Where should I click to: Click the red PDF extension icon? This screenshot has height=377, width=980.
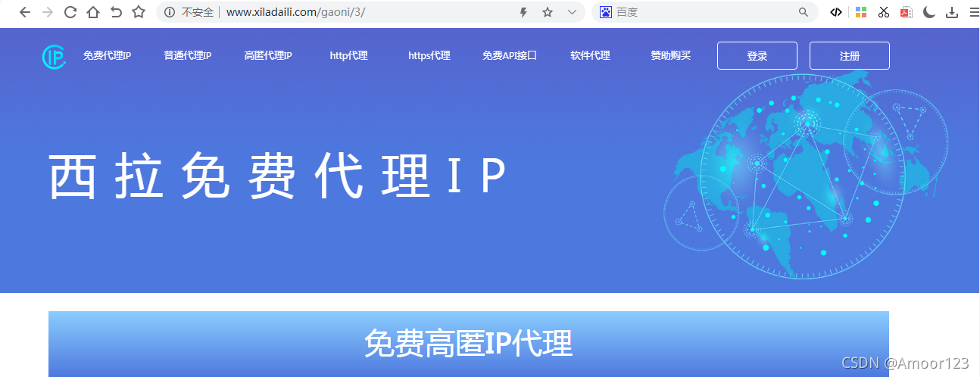tap(906, 12)
